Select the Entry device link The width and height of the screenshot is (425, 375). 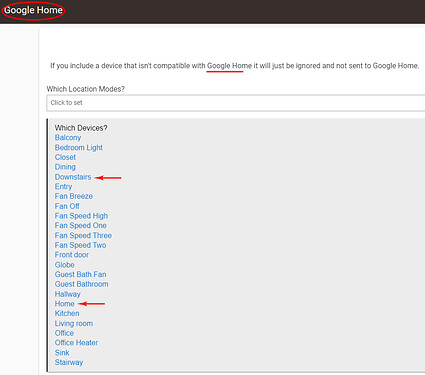(63, 186)
